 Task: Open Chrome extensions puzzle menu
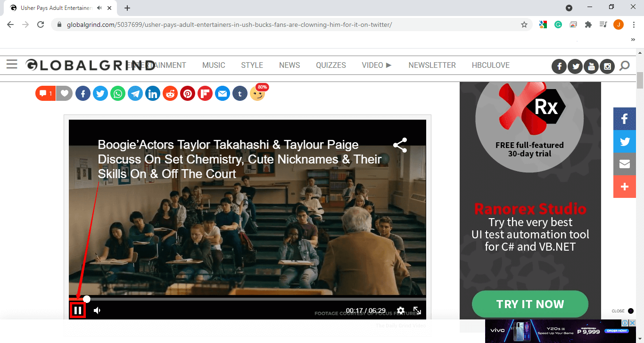click(x=588, y=24)
